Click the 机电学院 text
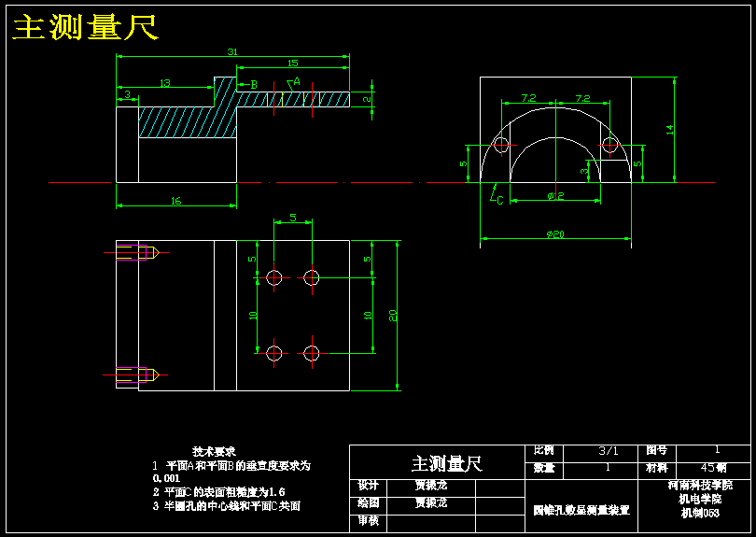756x537 pixels. [700, 499]
